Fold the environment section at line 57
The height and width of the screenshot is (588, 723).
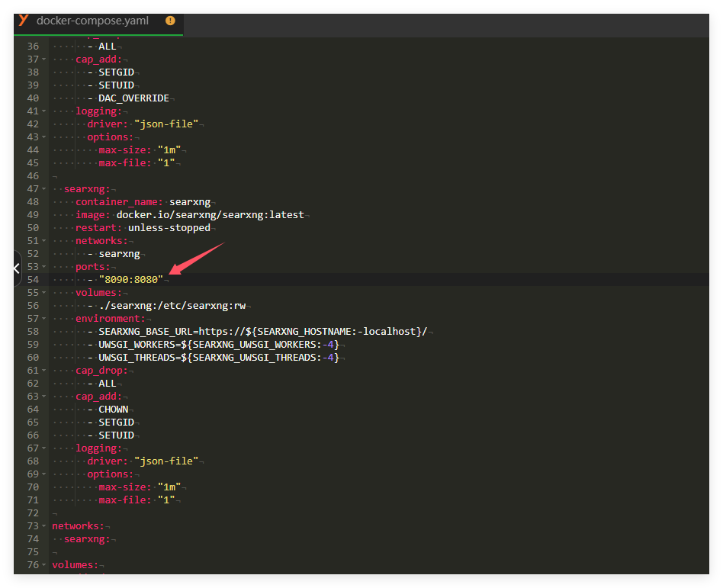click(x=44, y=319)
